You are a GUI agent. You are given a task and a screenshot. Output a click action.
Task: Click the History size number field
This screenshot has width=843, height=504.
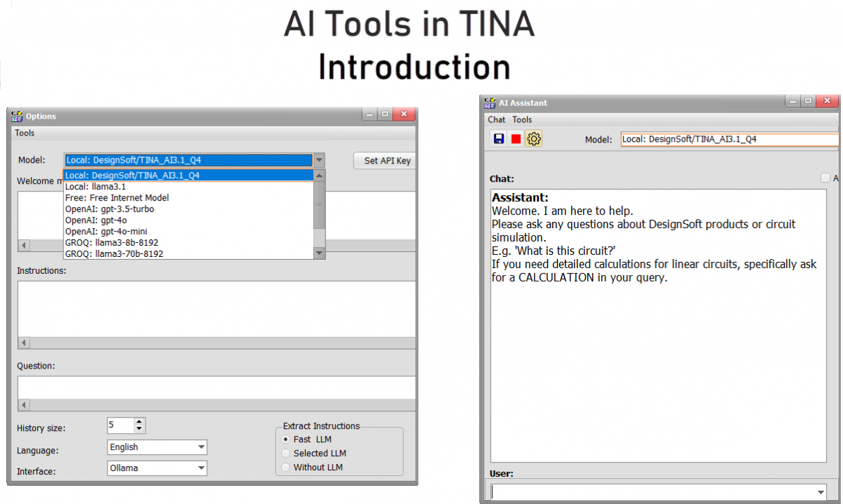pyautogui.click(x=120, y=425)
